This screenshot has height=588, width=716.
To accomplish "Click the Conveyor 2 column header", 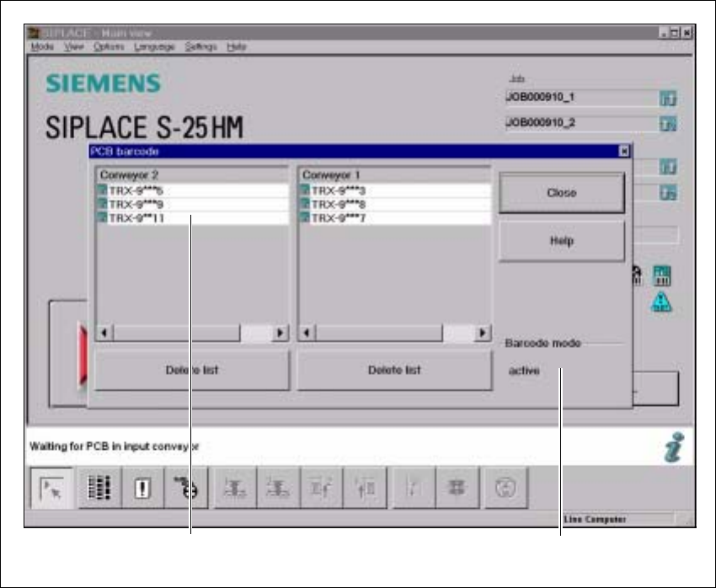I will click(x=192, y=175).
